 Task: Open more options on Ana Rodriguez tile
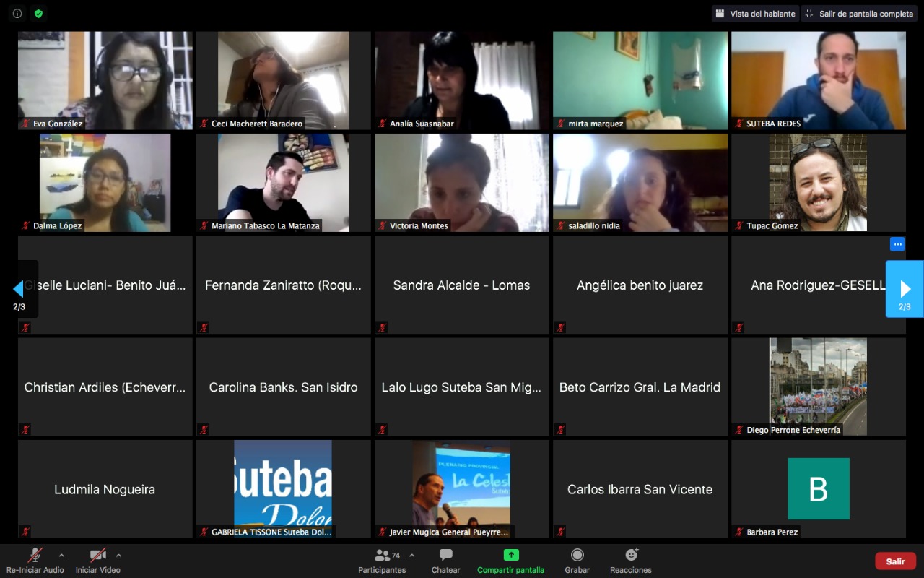pos(897,244)
